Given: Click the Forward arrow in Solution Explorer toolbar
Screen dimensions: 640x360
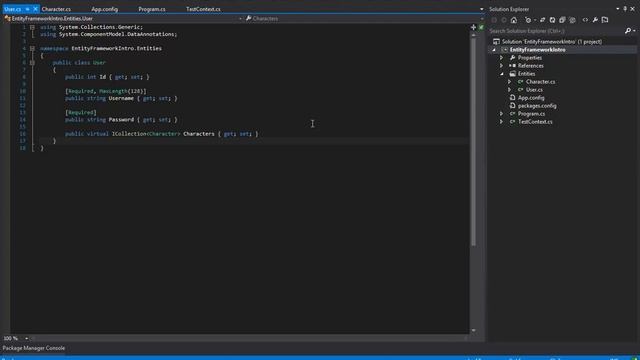Looking at the screenshot, I should 504,20.
